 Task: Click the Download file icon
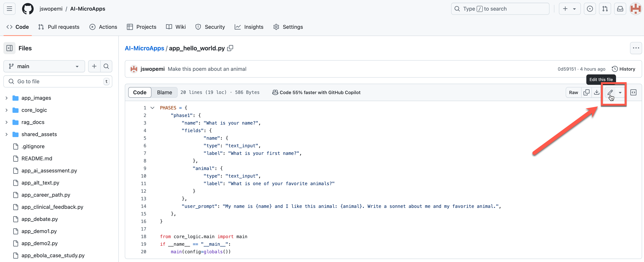(596, 92)
